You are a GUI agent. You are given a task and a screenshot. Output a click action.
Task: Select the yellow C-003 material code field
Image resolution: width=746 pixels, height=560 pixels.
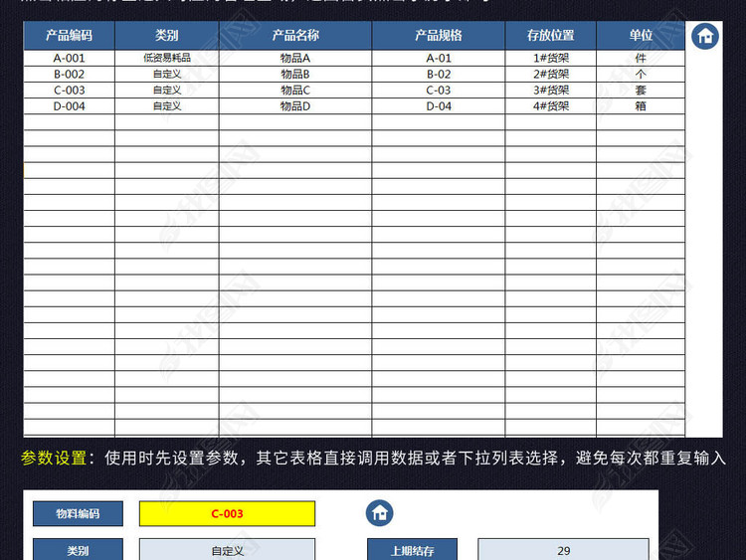tap(227, 514)
